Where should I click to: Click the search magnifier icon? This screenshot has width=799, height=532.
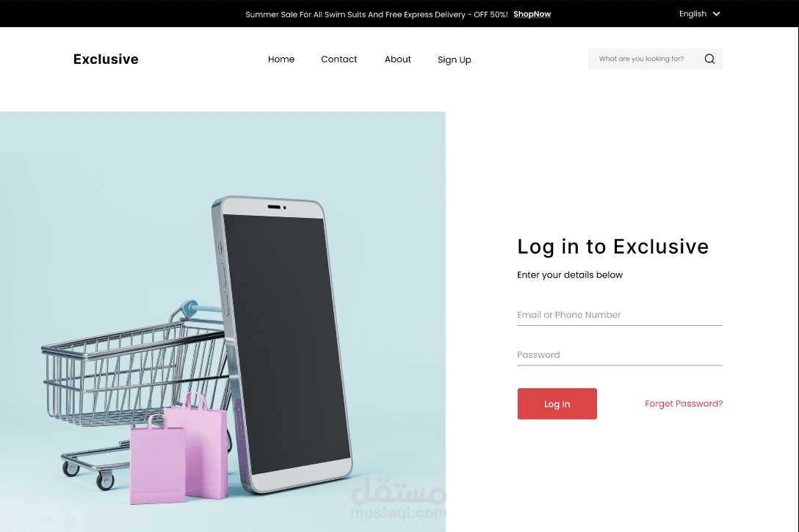[709, 59]
